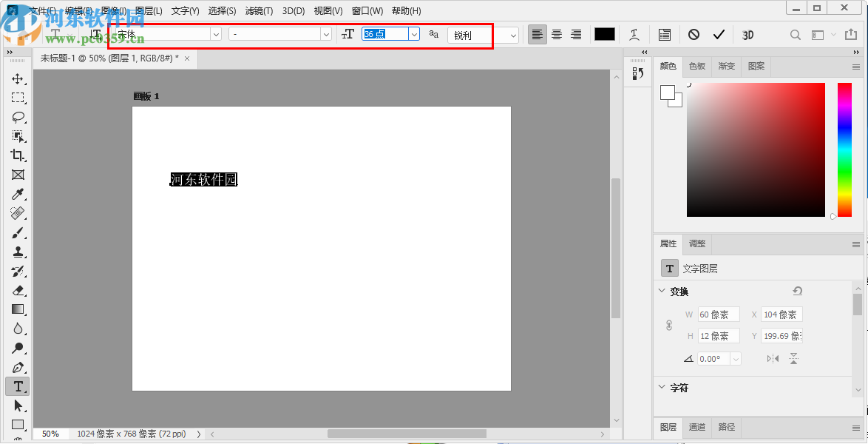The image size is (868, 444).
Task: Select the Pen tool
Action: [18, 367]
